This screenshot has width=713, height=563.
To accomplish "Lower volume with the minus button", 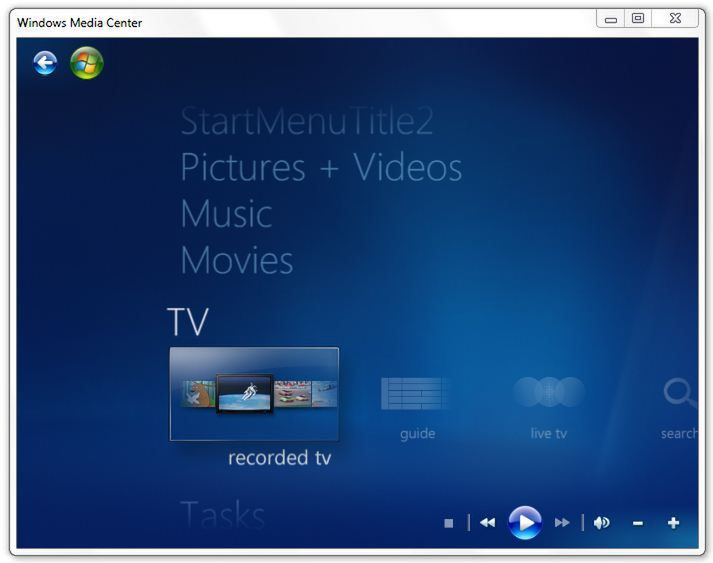I will (638, 523).
